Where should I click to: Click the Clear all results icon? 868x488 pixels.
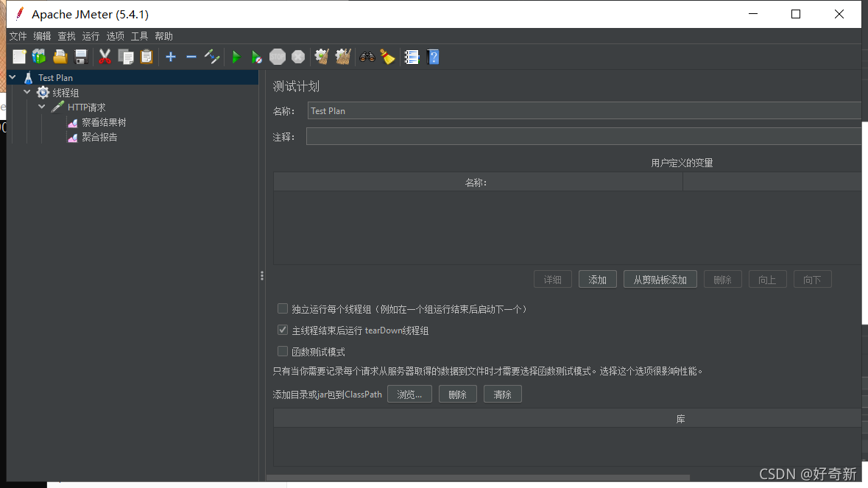(343, 57)
